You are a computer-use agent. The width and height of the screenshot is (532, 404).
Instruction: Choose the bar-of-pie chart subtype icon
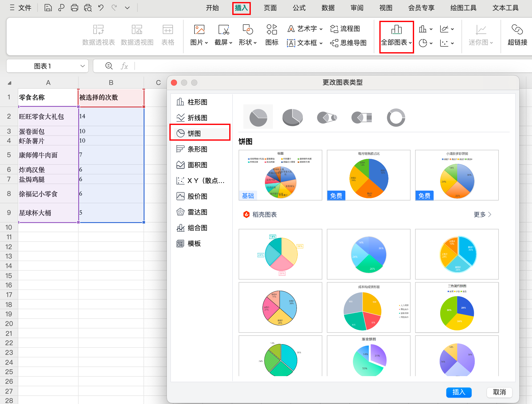tap(361, 117)
